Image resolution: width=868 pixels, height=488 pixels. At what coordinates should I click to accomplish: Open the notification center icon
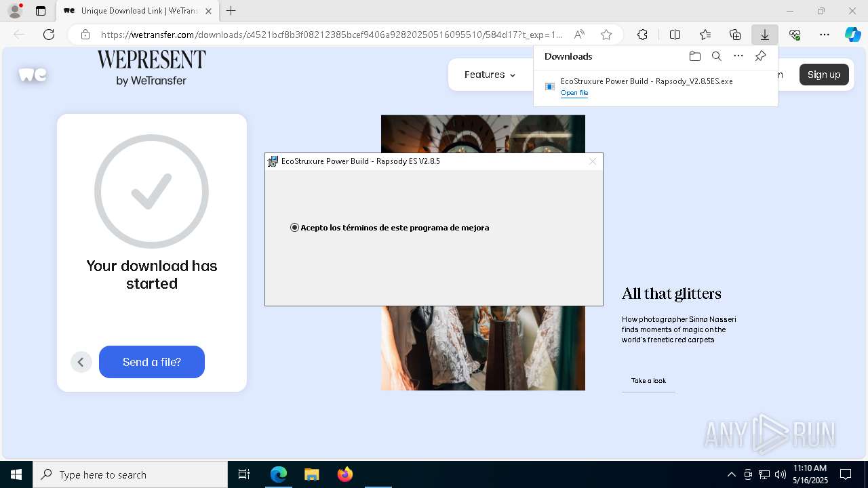[846, 474]
